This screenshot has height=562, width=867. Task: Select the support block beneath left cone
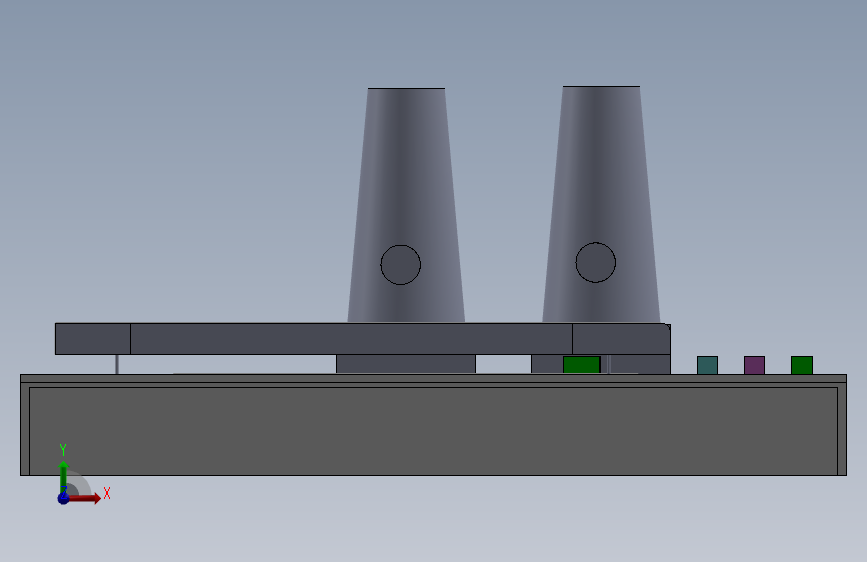[406, 363]
